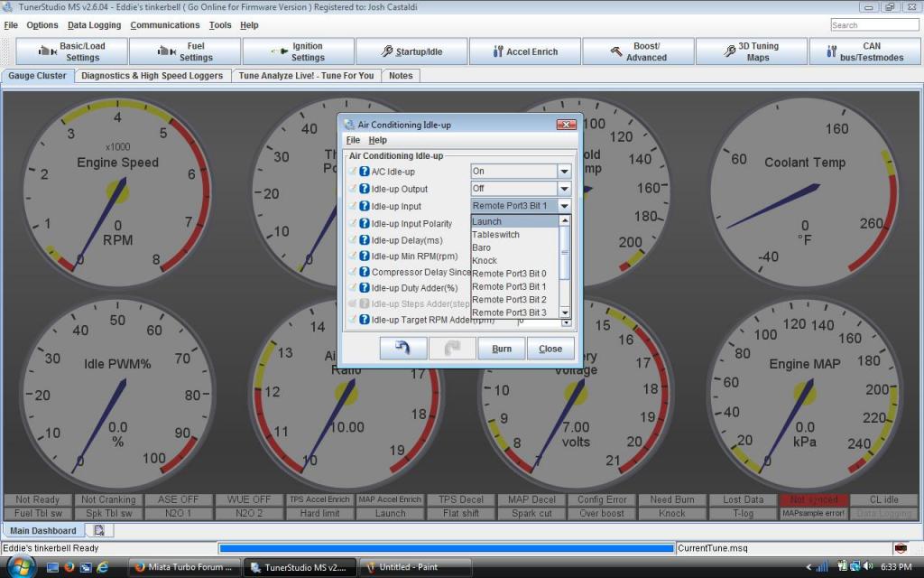Click the Burn button

point(502,349)
